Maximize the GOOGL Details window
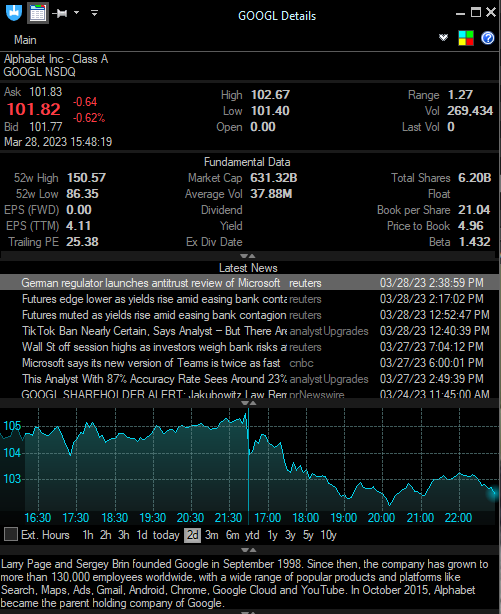501x614 pixels. pos(476,13)
